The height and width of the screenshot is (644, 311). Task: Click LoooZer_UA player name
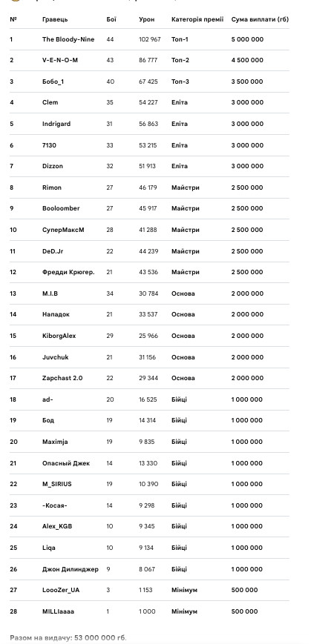(61, 590)
